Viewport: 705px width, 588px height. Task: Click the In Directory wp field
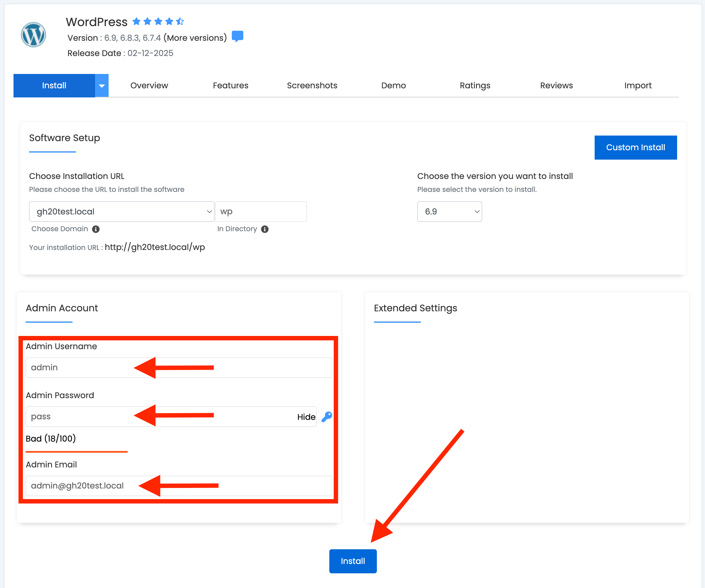point(261,212)
